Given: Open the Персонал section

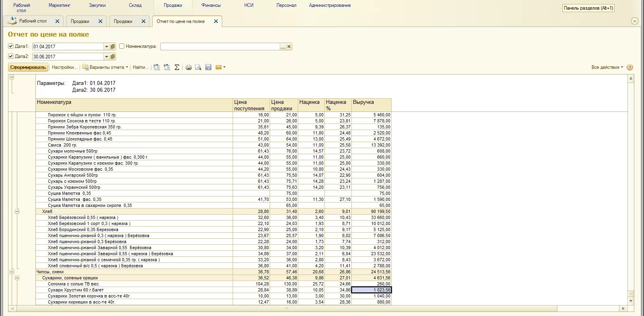Looking at the screenshot, I should point(286,5).
